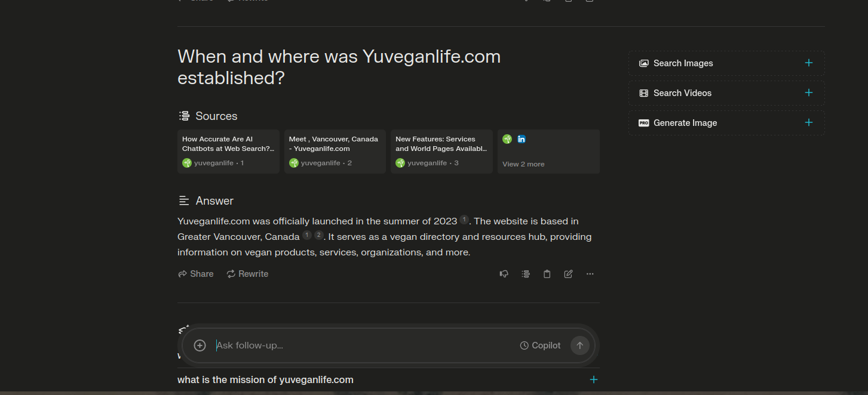Toggle Copilot in the follow-up box
Image resolution: width=868 pixels, height=395 pixels.
(x=540, y=345)
